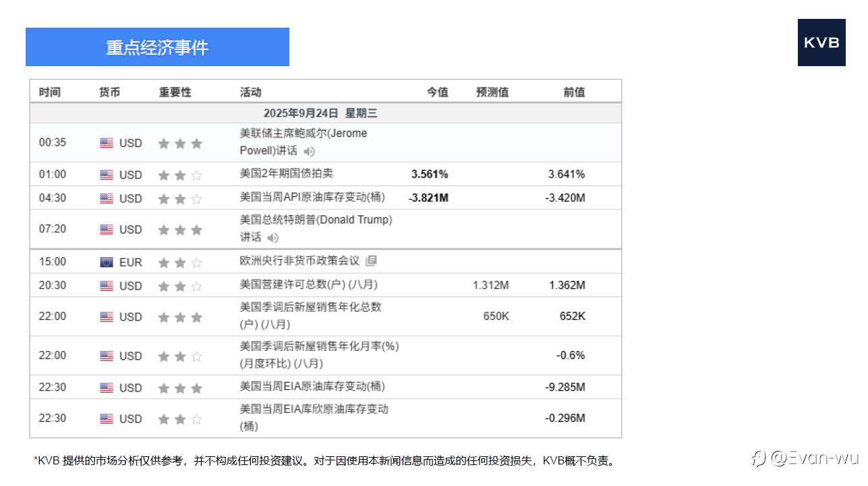The width and height of the screenshot is (868, 486).
Task: Click the 货币 column header
Action: pyautogui.click(x=109, y=92)
